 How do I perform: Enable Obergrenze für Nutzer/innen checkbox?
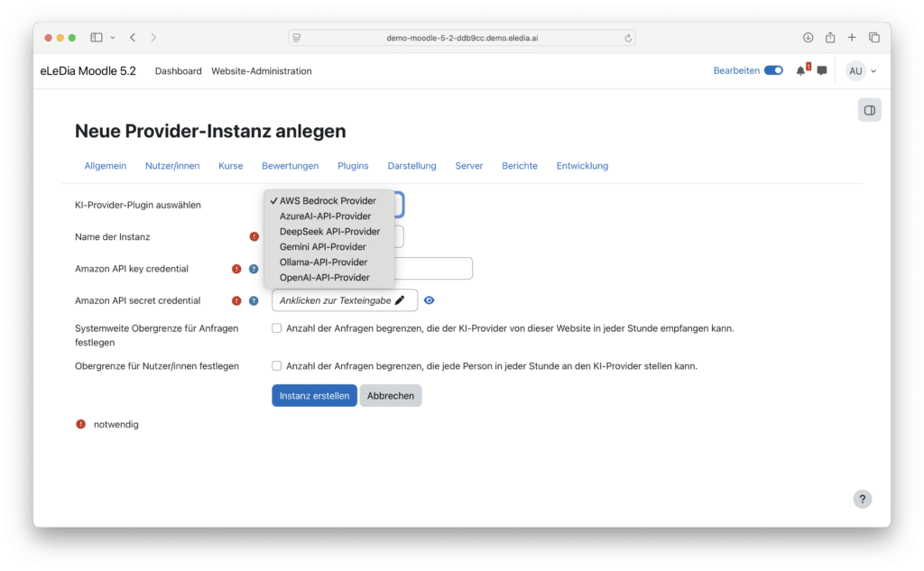tap(277, 366)
